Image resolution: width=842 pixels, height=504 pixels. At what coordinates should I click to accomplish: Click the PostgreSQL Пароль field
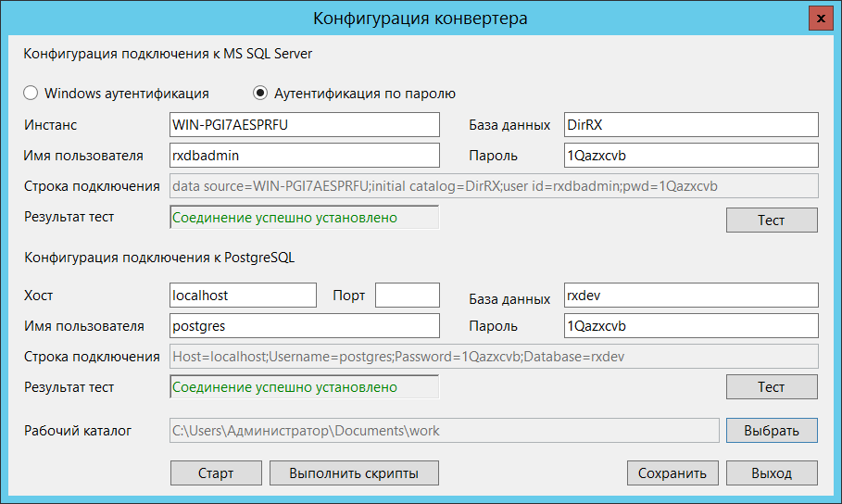(691, 325)
